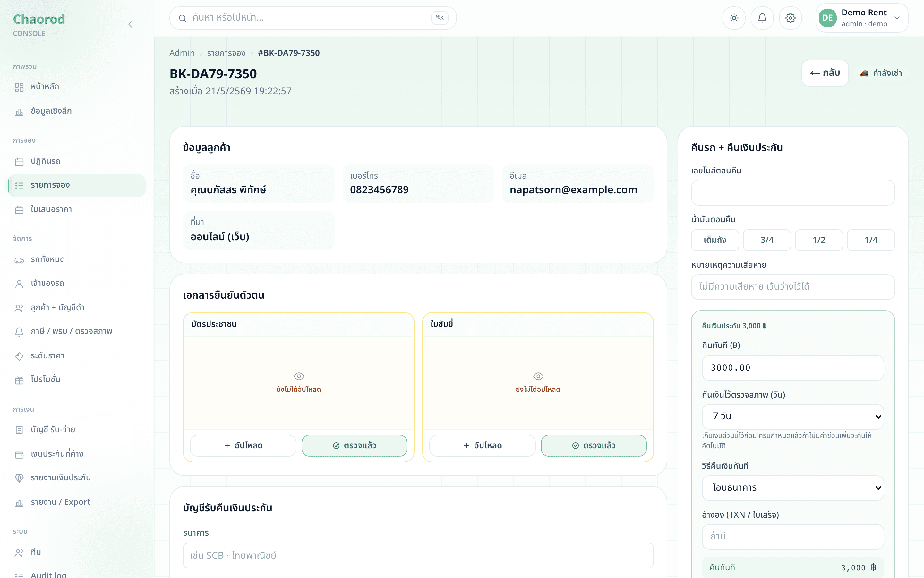Viewport: 924px width, 578px height.
Task: Expand the Demo Rent account menu
Action: pyautogui.click(x=862, y=18)
